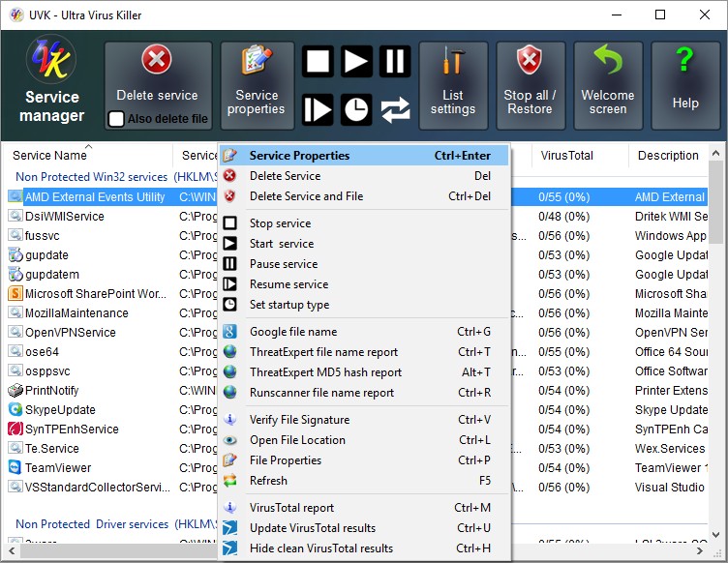Open List settings tools button

tap(453, 85)
